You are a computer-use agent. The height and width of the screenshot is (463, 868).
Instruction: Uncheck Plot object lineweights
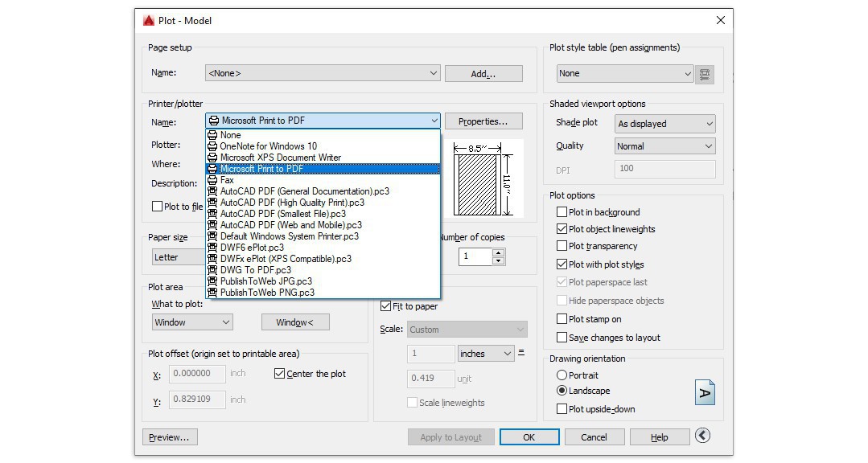(562, 229)
